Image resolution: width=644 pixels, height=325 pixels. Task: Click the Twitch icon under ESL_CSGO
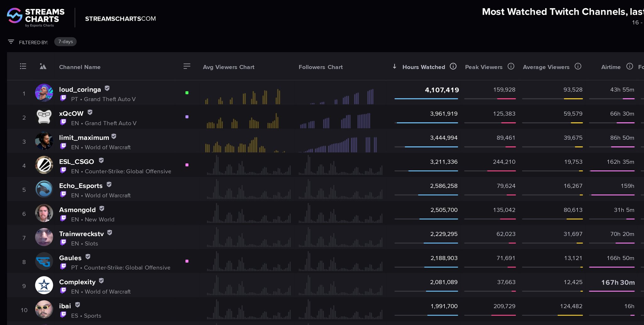pos(63,170)
